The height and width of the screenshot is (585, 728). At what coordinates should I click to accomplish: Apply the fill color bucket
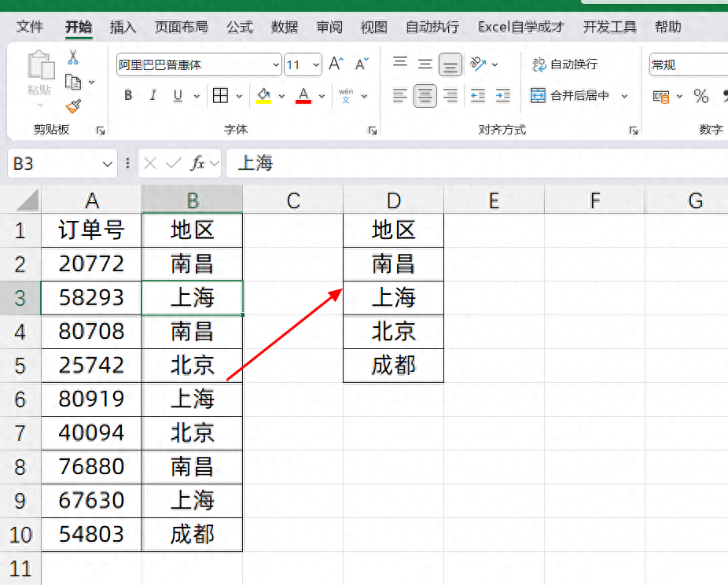pyautogui.click(x=263, y=96)
